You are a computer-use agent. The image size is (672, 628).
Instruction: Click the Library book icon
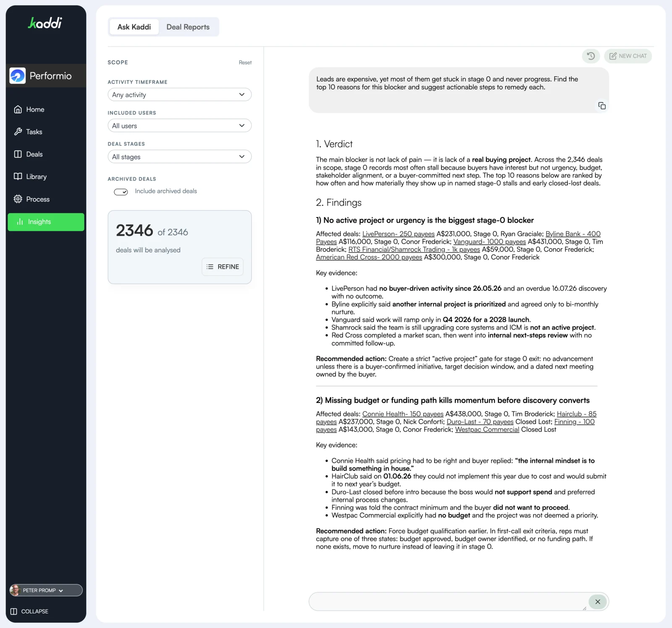(x=18, y=176)
